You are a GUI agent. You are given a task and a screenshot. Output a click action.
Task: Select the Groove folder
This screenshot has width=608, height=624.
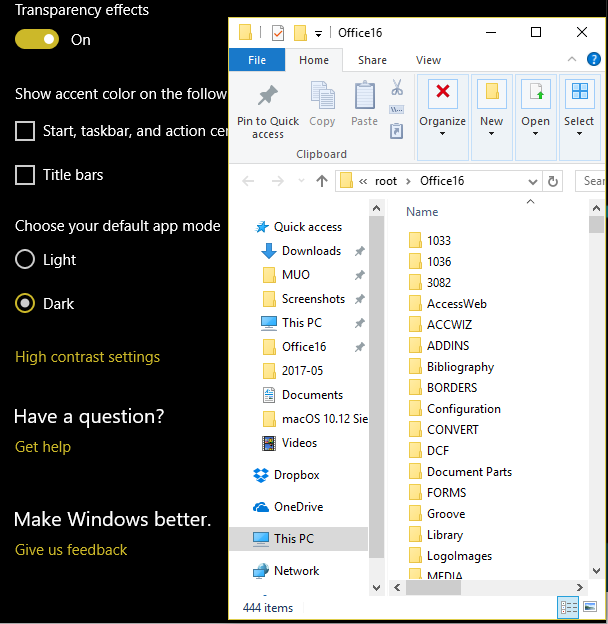click(437, 514)
